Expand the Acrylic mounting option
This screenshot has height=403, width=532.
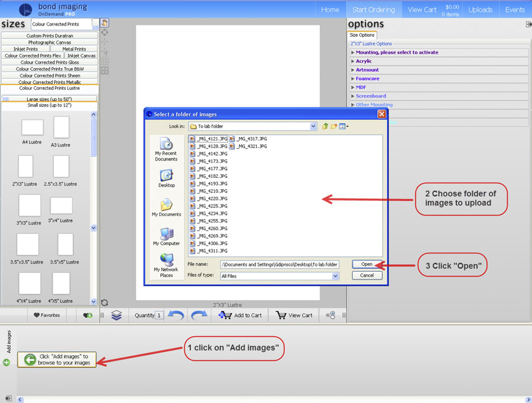tap(364, 61)
